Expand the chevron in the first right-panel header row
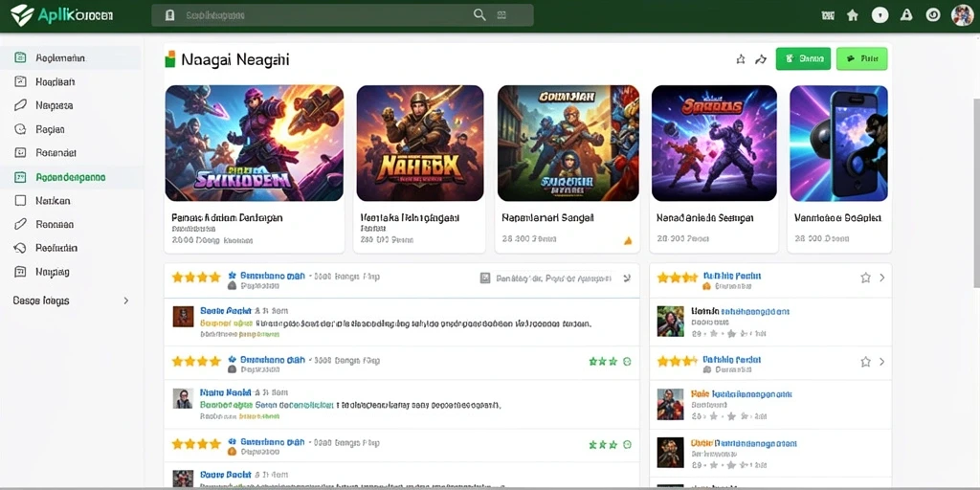The height and width of the screenshot is (490, 980). (881, 278)
